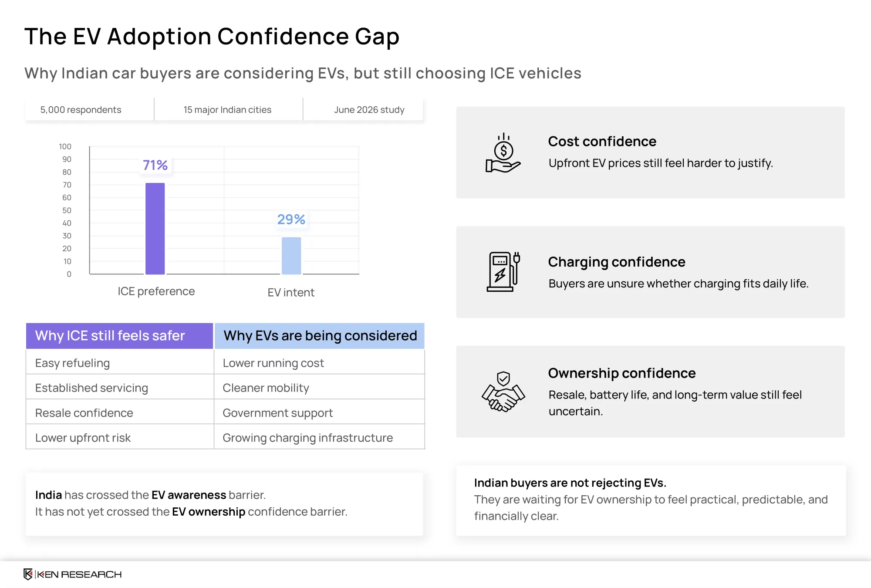Select the light blue EV intent bar

pos(291,256)
